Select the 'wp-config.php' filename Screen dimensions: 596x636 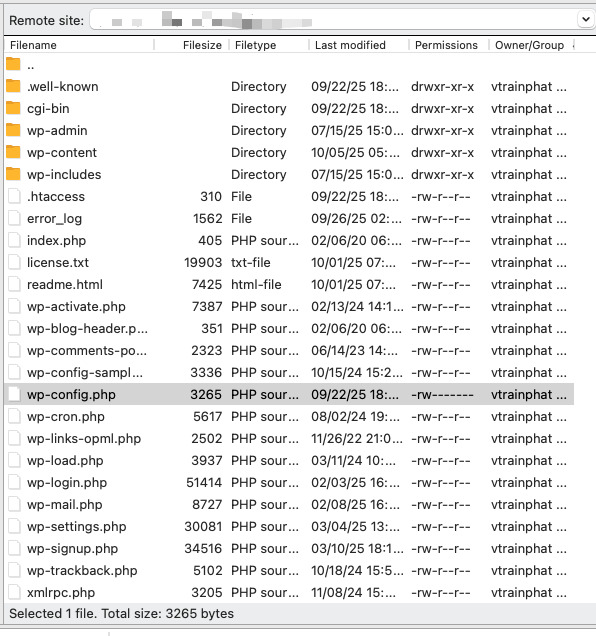click(71, 395)
